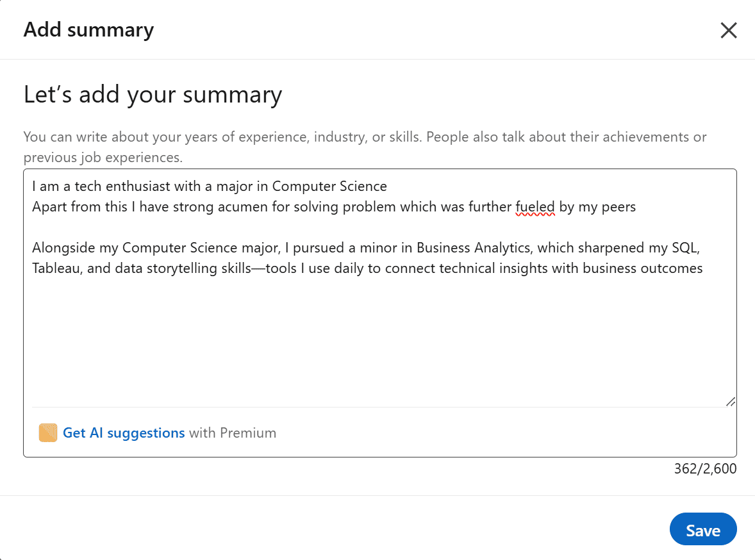This screenshot has height=560, width=755.
Task: Place cursor in empty summary text area space
Action: coord(378,340)
